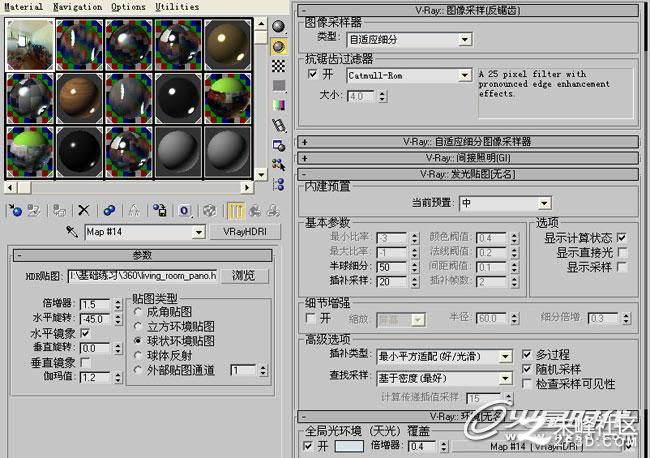Screen dimensions: 650x458
Task: Click Put Material to Scene icon
Action: 34,211
